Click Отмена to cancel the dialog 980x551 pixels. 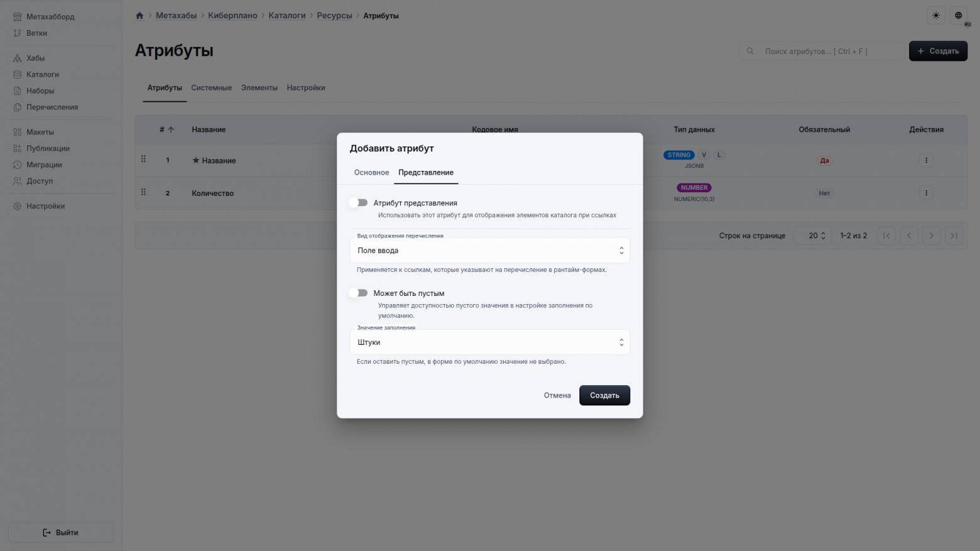pos(557,396)
